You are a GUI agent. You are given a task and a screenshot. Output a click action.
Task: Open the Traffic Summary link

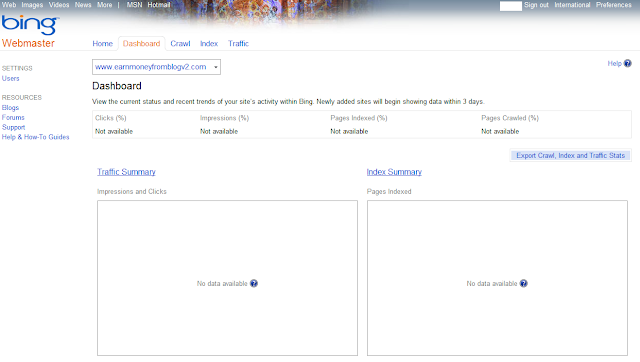pyautogui.click(x=126, y=172)
